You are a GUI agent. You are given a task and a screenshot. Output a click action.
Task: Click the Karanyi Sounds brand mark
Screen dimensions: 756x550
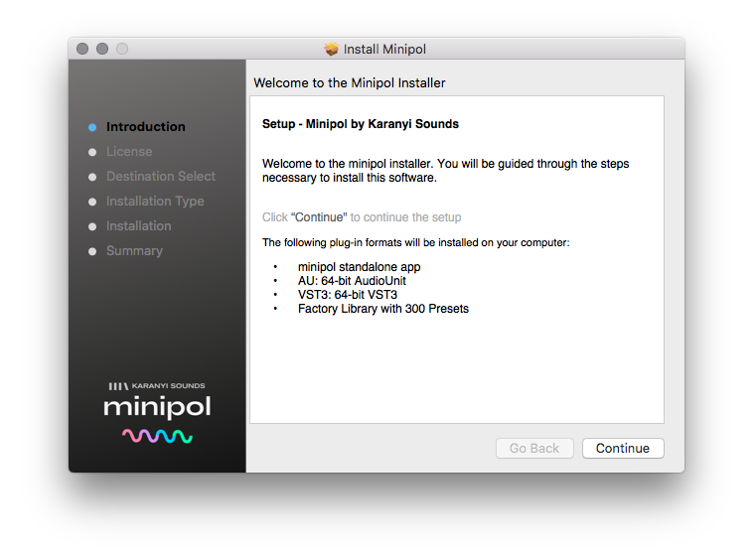157,385
